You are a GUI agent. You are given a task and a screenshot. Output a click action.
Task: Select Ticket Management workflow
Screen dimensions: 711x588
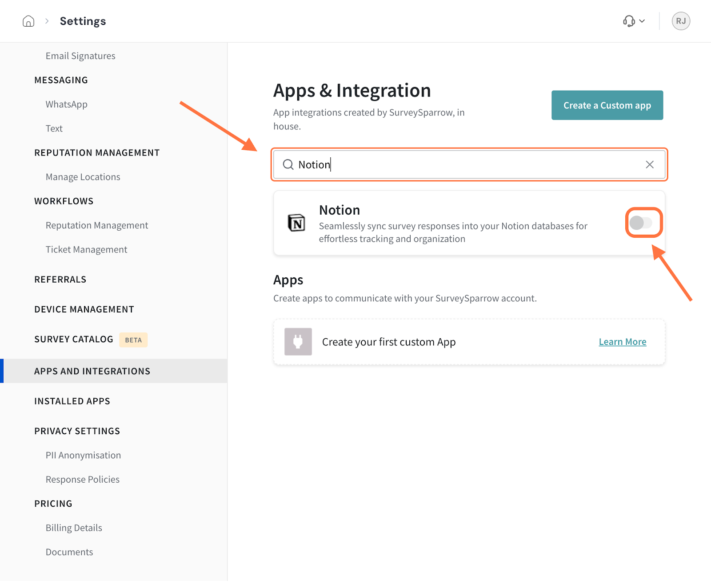click(x=86, y=250)
